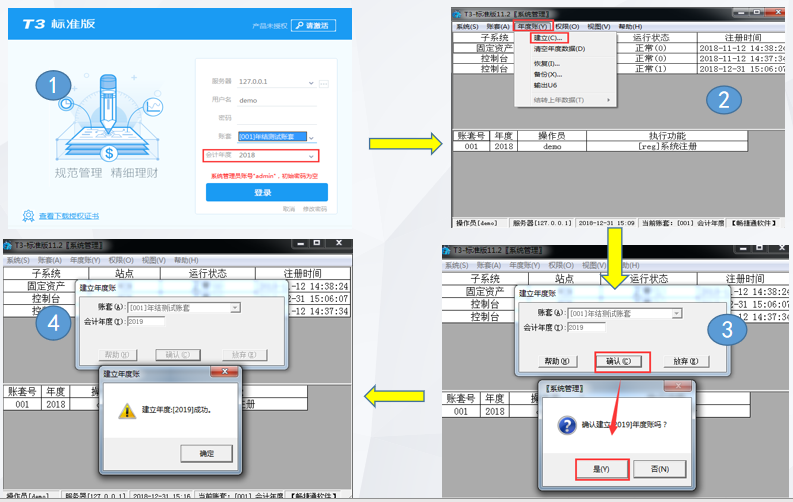Open the 系统(S) menu beside the open 年度账 menu
Screen dimensions: 793x502
pos(467,26)
